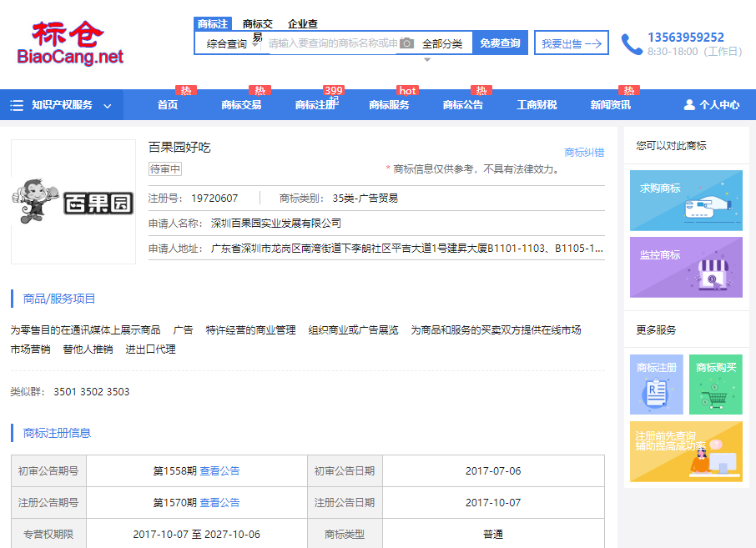Click the applicant address text
Screen dimensions: 756x548
[407, 249]
